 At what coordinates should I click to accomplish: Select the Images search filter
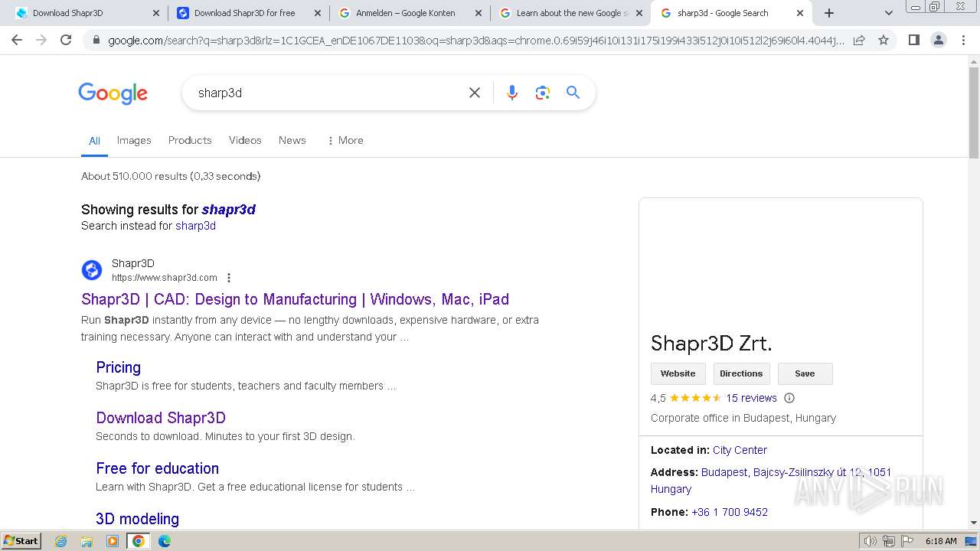[134, 140]
